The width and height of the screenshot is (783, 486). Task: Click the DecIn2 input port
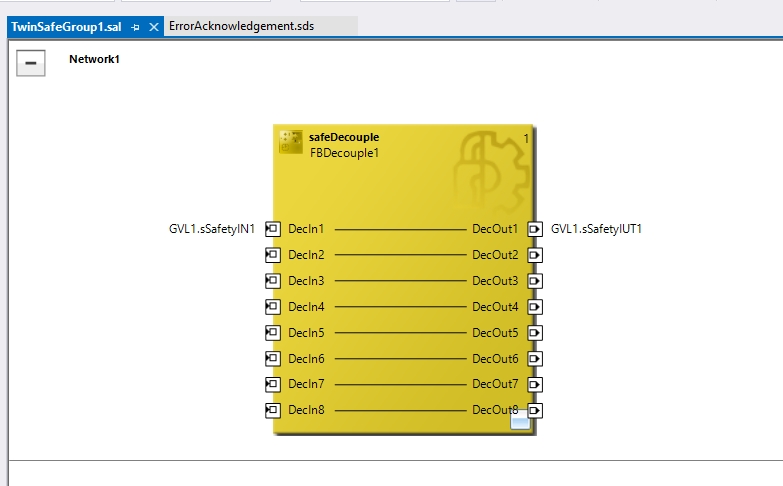pyautogui.click(x=273, y=255)
